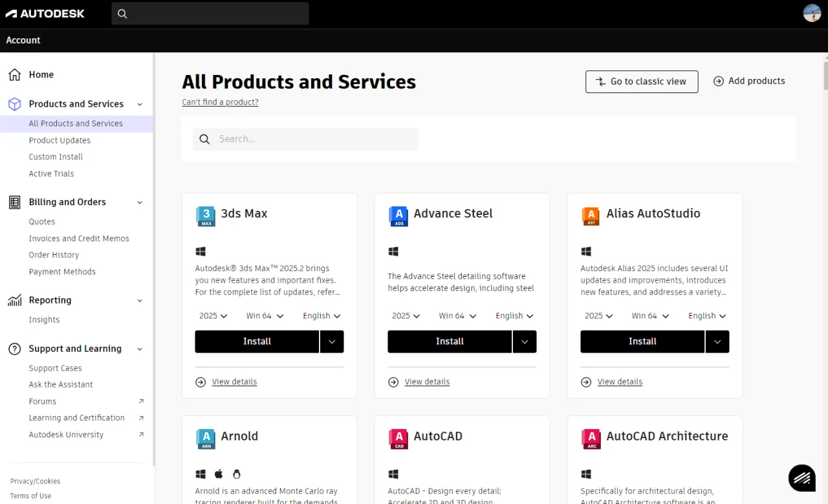Image resolution: width=828 pixels, height=504 pixels.
Task: Click the Autodesk logo in header
Action: [x=45, y=14]
